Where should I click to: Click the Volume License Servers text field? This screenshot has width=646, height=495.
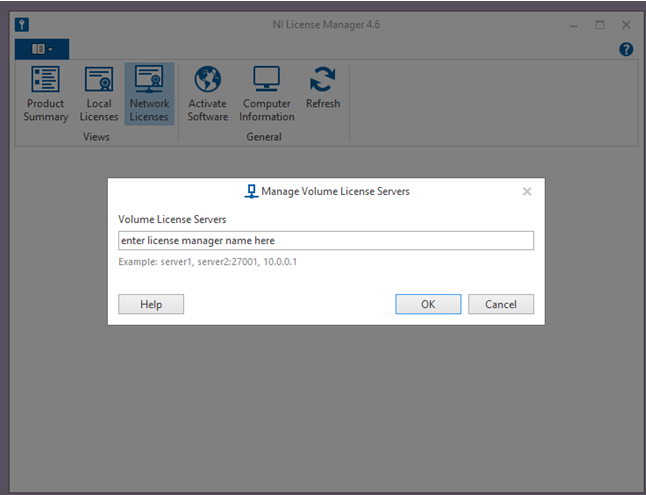tap(326, 240)
